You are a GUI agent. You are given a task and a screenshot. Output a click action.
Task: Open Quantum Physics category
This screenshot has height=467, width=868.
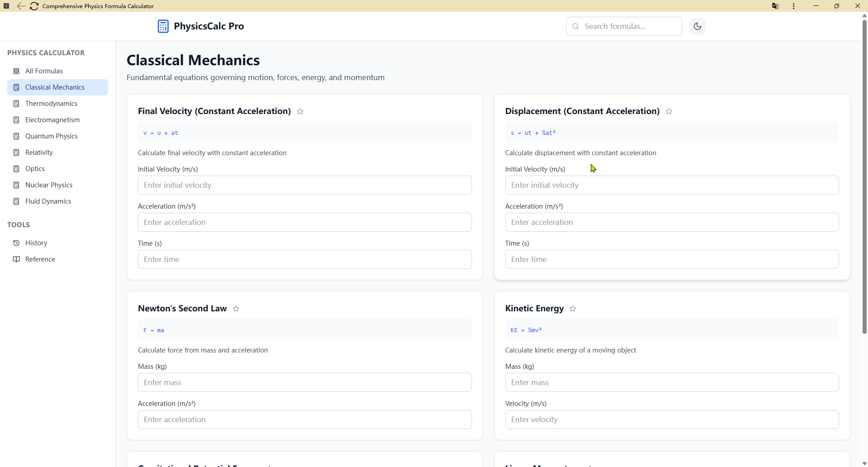[x=57, y=136]
